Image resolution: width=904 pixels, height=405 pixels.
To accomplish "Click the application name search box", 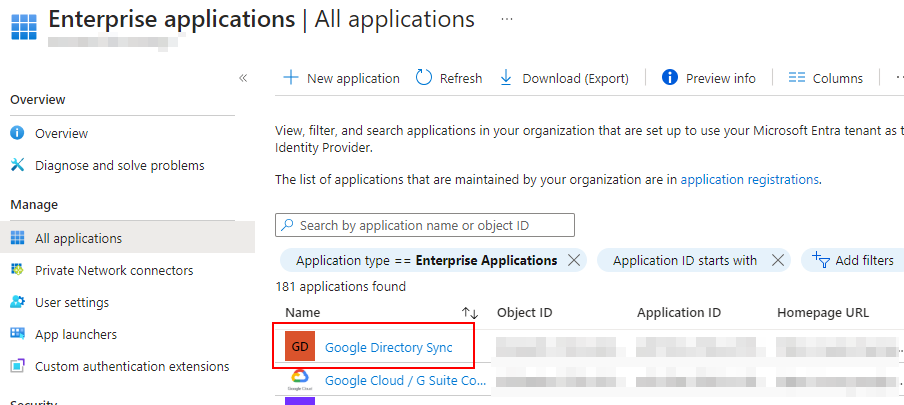I will click(425, 225).
